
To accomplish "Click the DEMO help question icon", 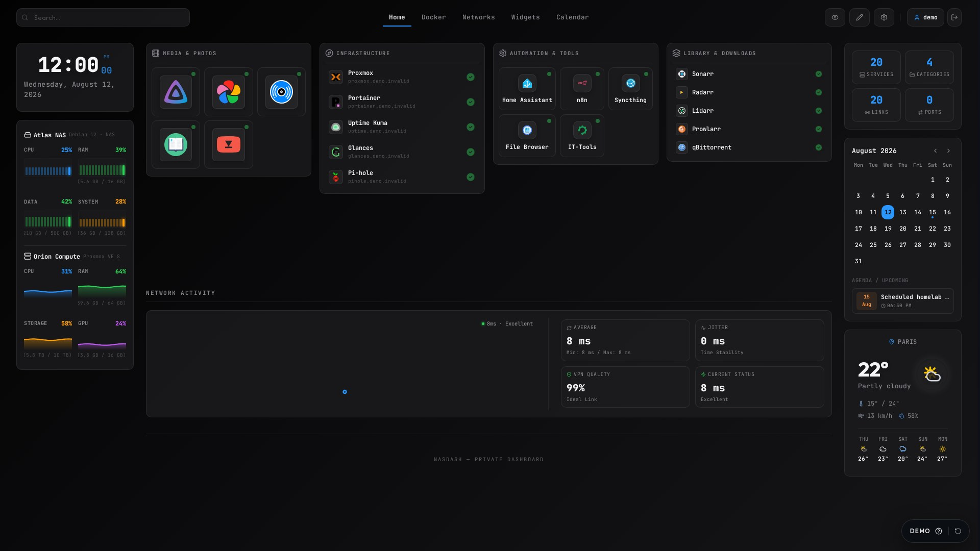I will point(939,531).
